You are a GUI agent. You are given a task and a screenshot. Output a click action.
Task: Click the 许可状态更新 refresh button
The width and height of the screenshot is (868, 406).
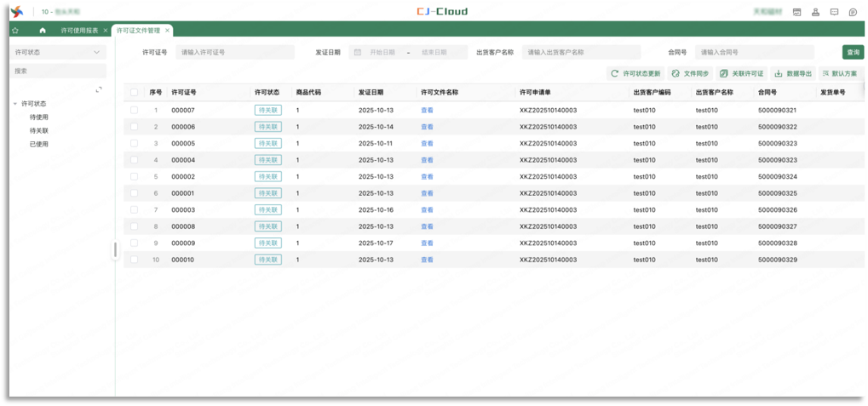coord(635,74)
